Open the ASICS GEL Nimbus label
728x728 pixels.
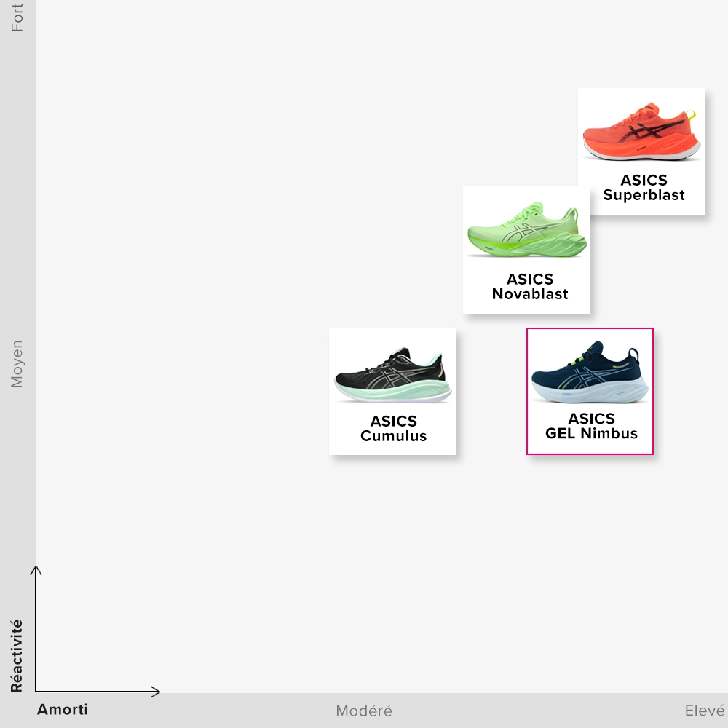(x=591, y=427)
